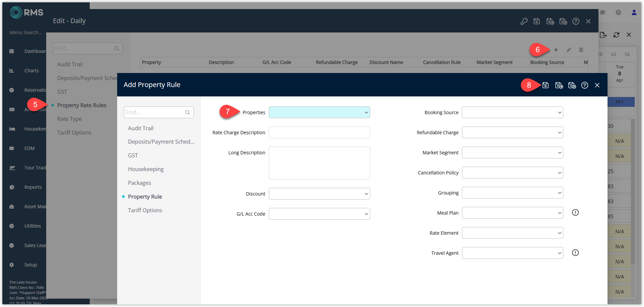
Task: Click the trash delete icon above the rules table
Action: click(x=581, y=50)
